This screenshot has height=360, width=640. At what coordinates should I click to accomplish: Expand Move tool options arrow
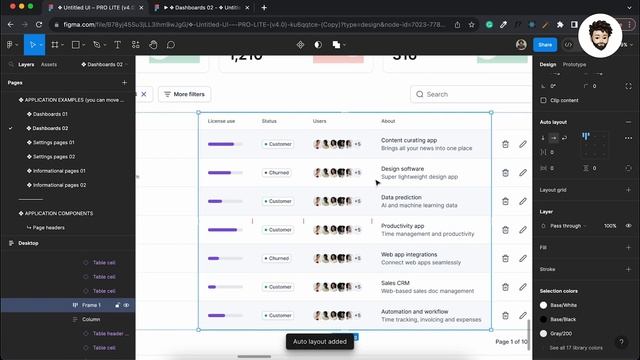tap(41, 45)
